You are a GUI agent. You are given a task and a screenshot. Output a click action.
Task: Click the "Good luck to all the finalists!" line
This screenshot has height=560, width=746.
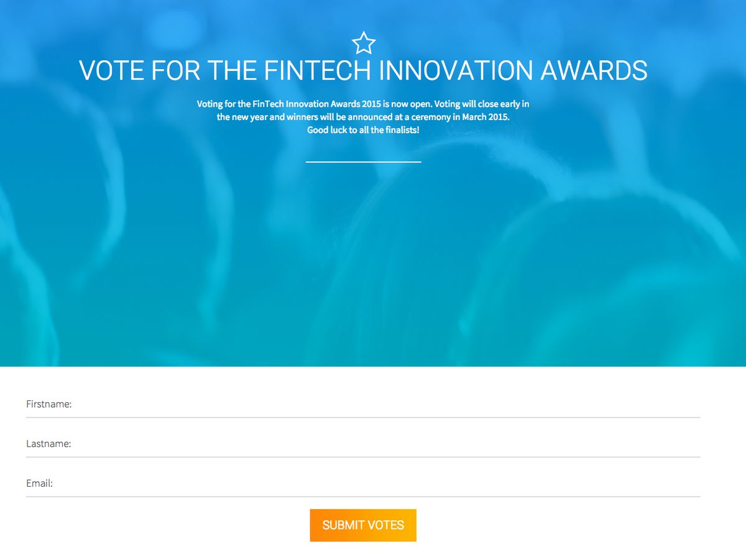click(363, 131)
